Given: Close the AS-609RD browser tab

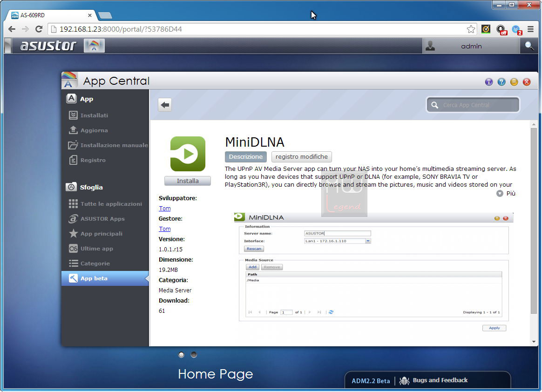Looking at the screenshot, I should [x=89, y=15].
